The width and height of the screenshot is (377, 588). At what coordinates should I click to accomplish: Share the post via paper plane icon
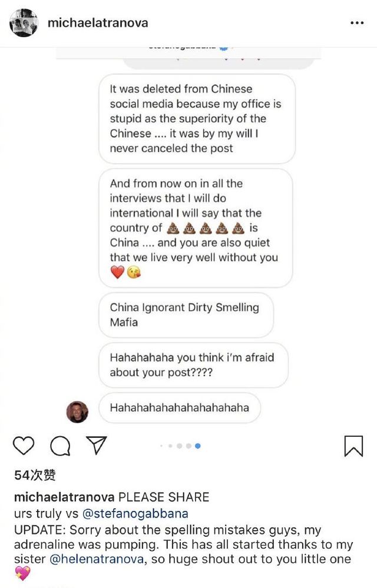(97, 446)
